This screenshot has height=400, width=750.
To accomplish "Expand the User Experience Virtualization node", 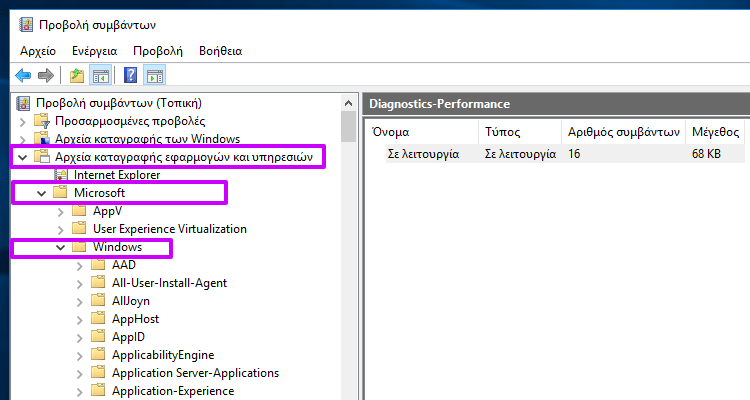I will coord(60,230).
